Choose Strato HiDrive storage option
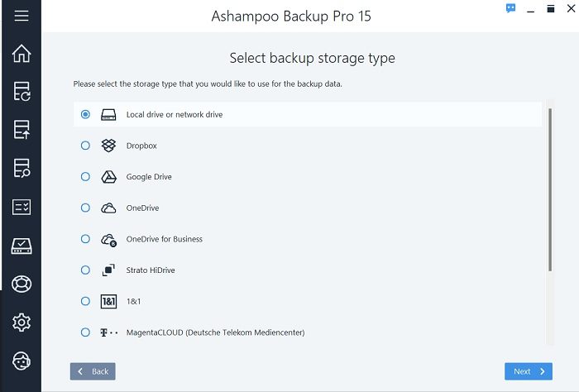This screenshot has height=392, width=579. (x=85, y=270)
